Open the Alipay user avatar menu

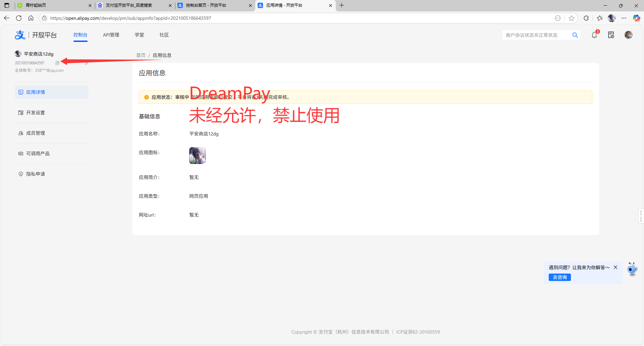[629, 35]
